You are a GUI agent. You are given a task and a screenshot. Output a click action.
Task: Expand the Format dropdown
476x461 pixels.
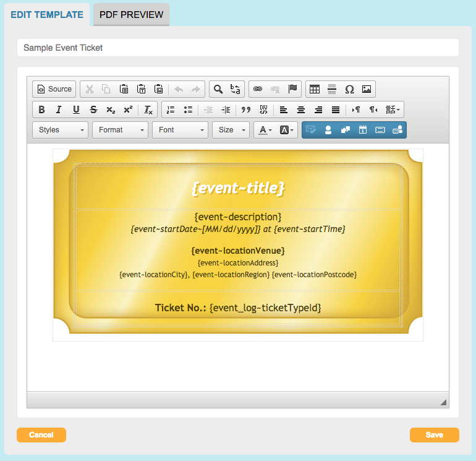point(120,130)
